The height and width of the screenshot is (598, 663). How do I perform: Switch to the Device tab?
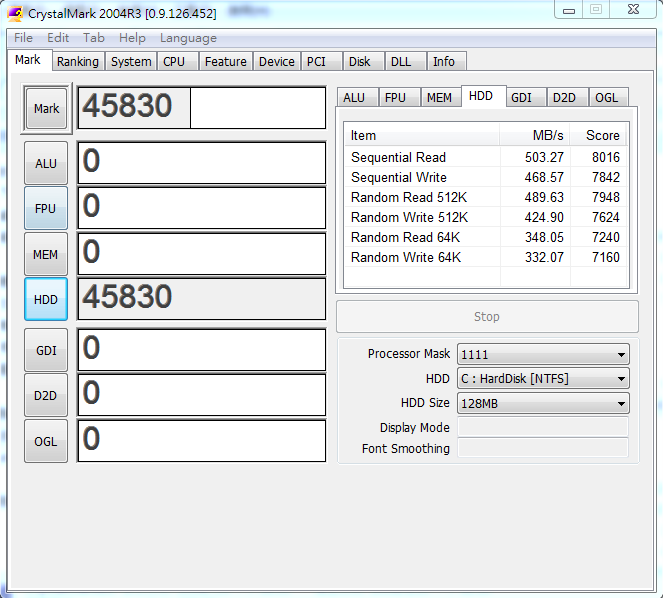coord(277,61)
